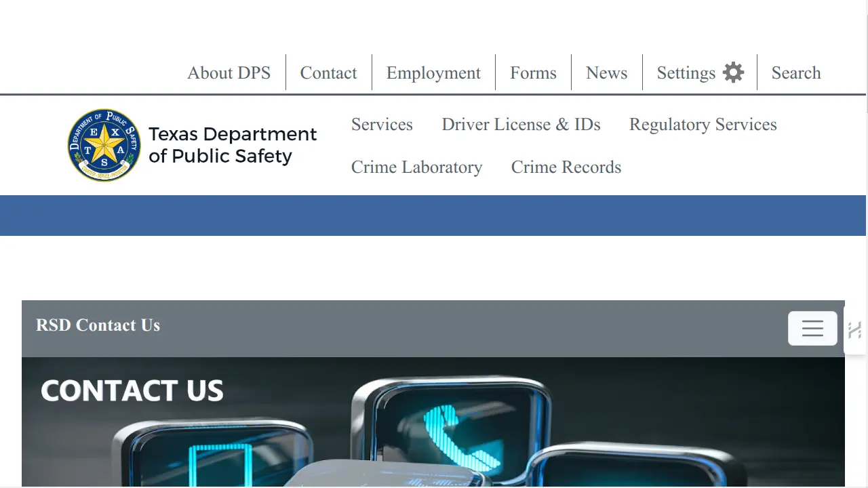Click the RSD Contact Us heading

tap(98, 325)
